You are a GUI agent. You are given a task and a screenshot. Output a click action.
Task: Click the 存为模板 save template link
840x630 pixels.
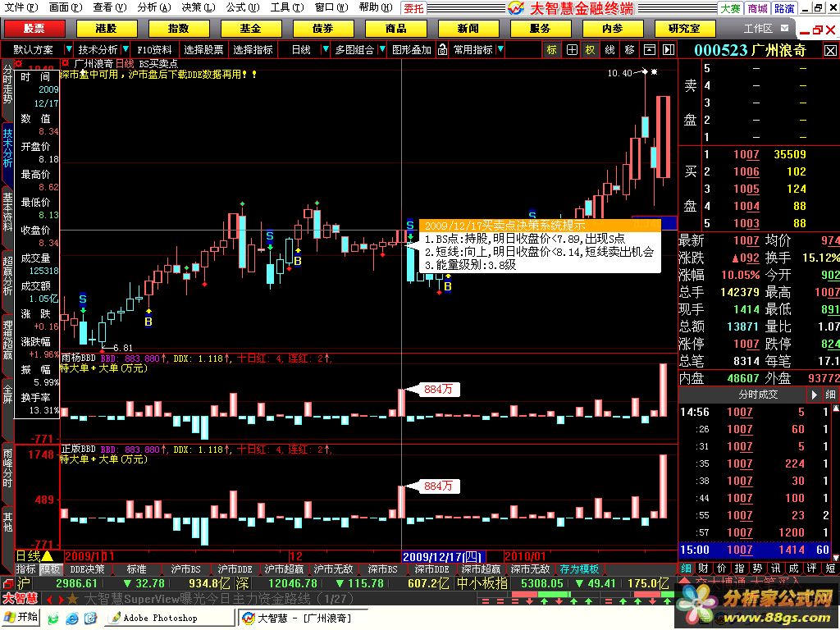(579, 569)
